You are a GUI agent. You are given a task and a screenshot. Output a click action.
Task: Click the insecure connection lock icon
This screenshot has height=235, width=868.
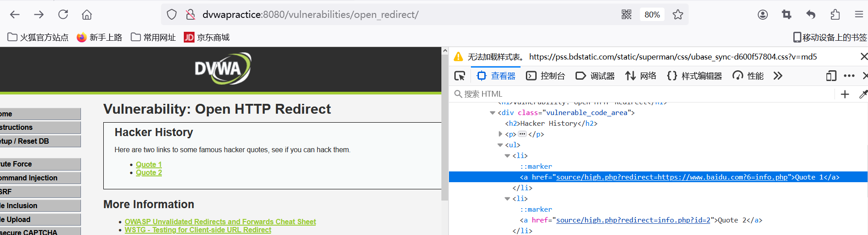coord(191,14)
